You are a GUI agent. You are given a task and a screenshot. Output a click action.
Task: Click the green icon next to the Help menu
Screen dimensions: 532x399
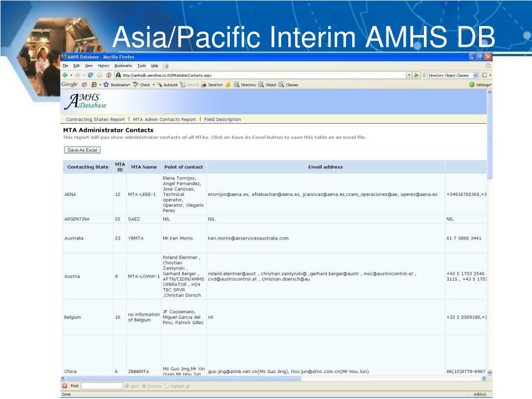(x=166, y=66)
